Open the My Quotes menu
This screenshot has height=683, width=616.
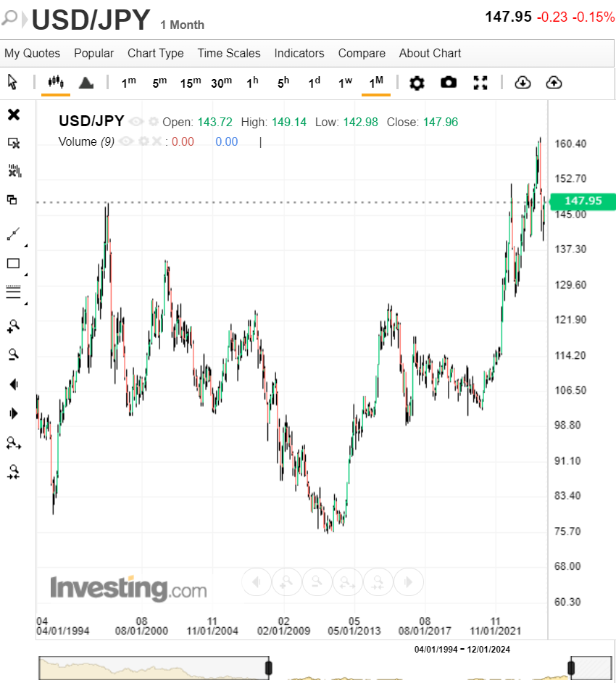tap(32, 53)
